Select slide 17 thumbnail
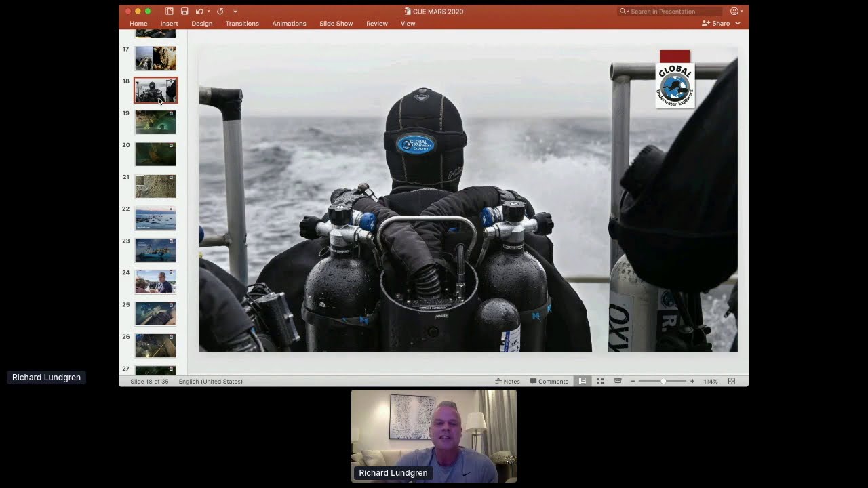This screenshot has height=488, width=868. click(x=155, y=58)
